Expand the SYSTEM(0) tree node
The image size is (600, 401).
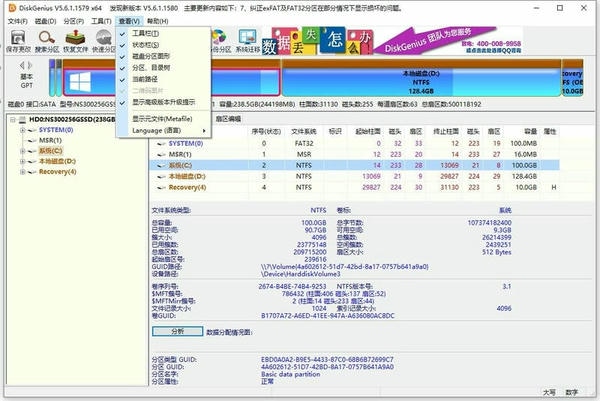click(x=23, y=130)
